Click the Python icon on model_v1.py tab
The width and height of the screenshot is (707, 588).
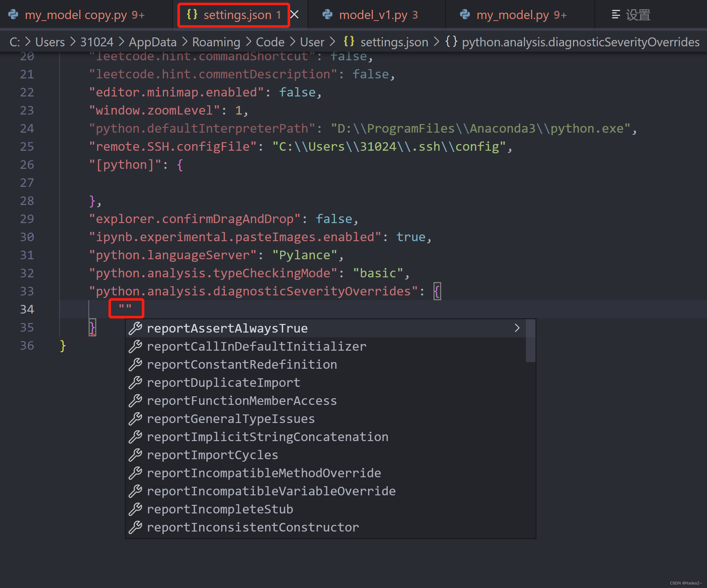(328, 14)
